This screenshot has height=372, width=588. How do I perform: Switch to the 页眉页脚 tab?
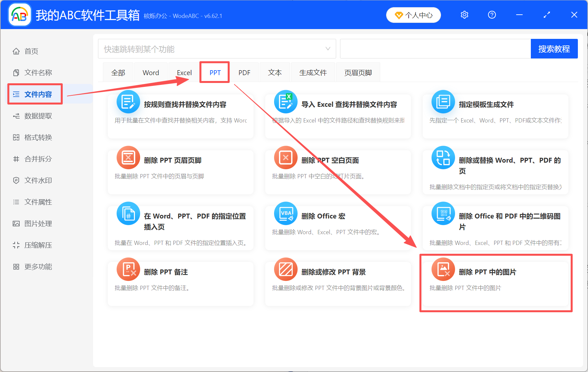click(x=358, y=72)
